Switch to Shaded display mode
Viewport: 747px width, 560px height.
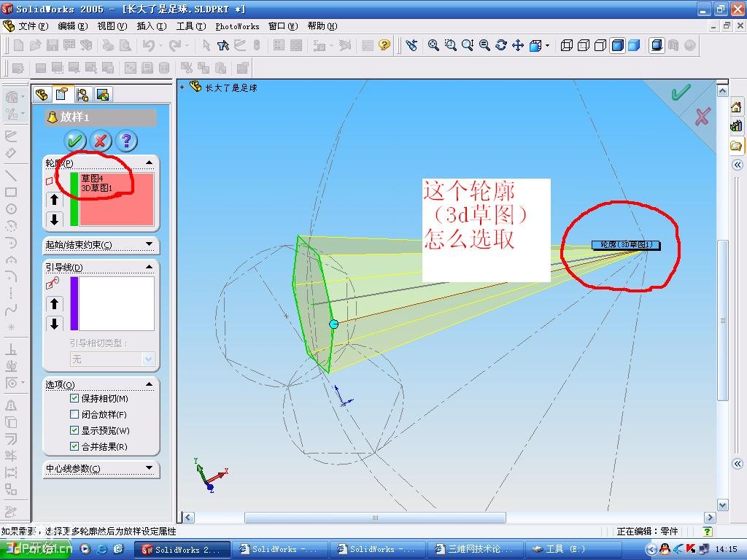click(x=634, y=45)
